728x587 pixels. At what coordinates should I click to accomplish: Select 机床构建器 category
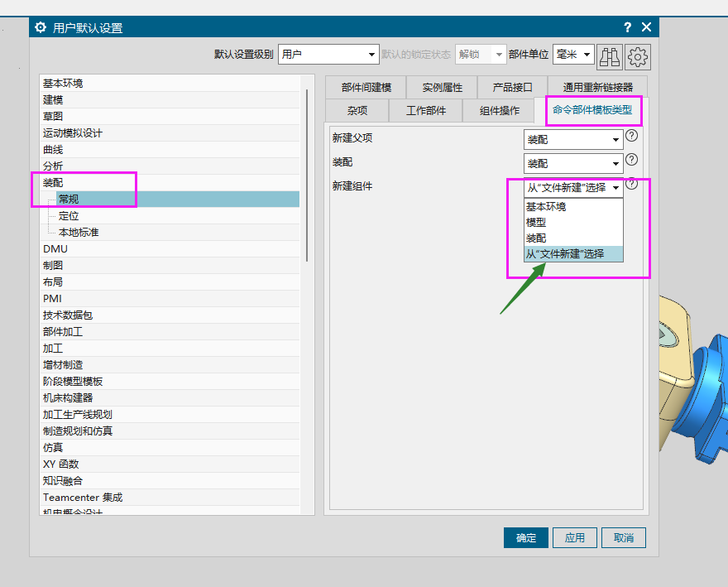point(170,398)
